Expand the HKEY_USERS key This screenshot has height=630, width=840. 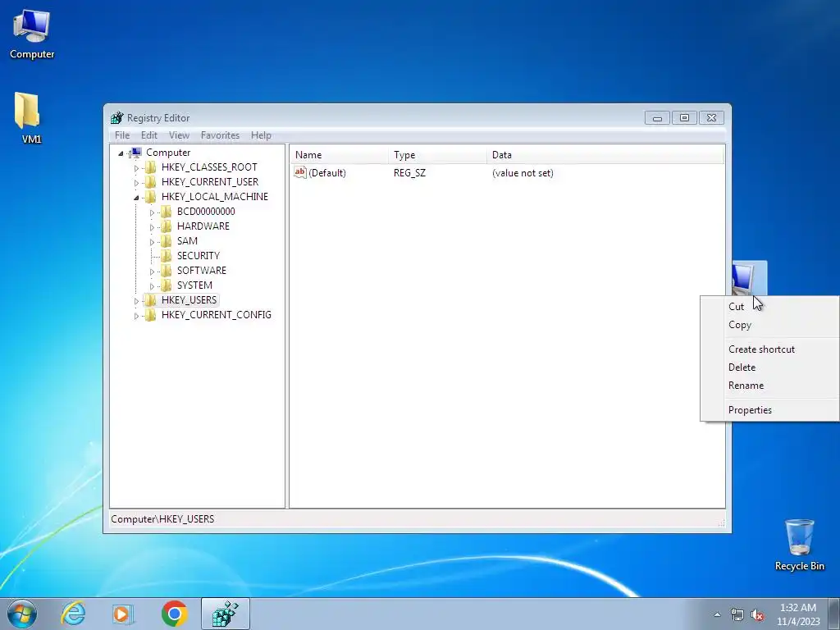pos(137,301)
